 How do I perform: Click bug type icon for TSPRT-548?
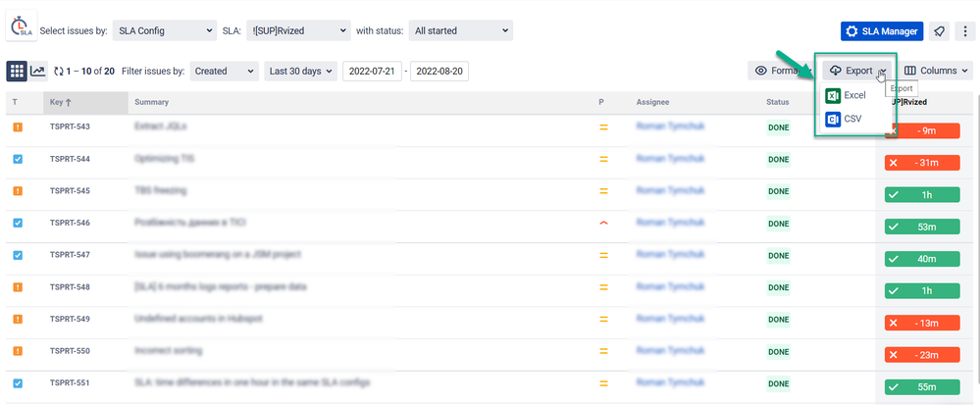tap(18, 287)
